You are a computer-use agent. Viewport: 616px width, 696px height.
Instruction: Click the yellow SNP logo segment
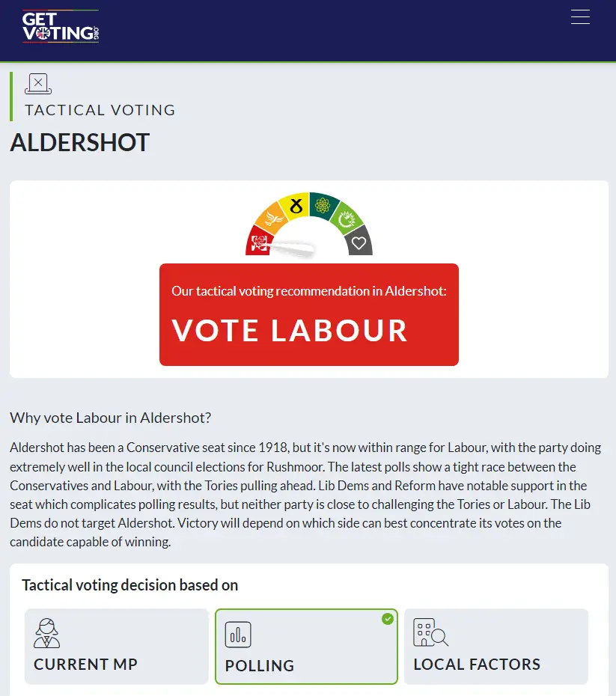pos(296,205)
